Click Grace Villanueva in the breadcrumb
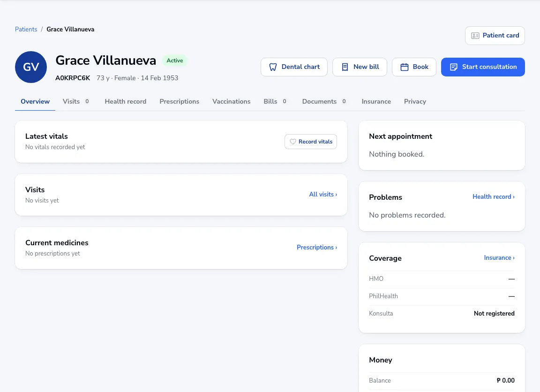 click(x=70, y=29)
